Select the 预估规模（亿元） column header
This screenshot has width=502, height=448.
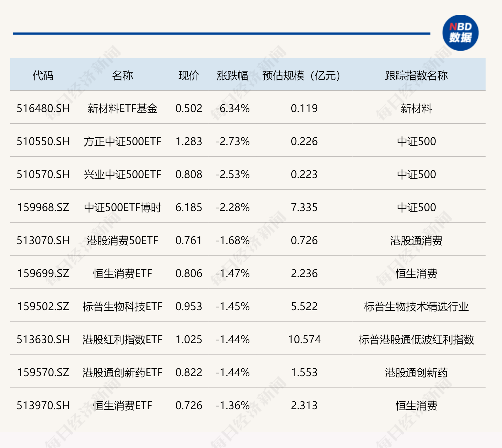(x=302, y=75)
